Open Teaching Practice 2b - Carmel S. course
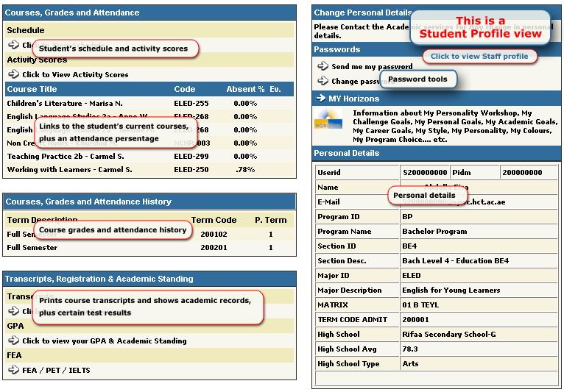564x392 pixels. pos(65,157)
